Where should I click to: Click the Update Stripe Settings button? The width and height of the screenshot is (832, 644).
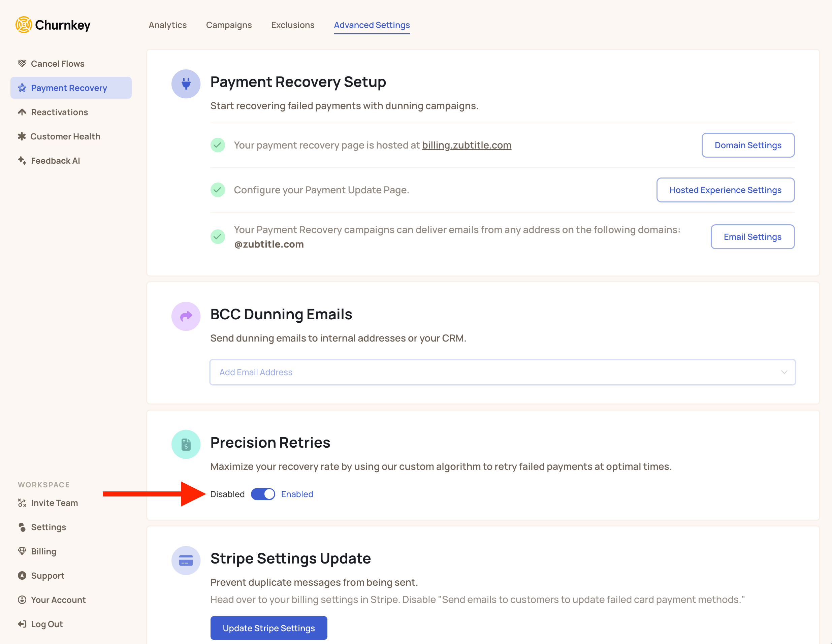[x=268, y=628]
